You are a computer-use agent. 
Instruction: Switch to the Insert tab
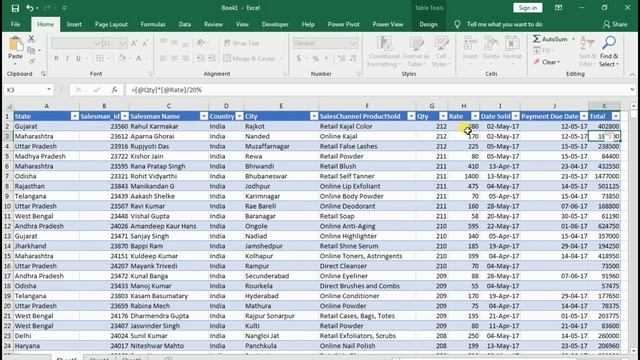click(74, 24)
